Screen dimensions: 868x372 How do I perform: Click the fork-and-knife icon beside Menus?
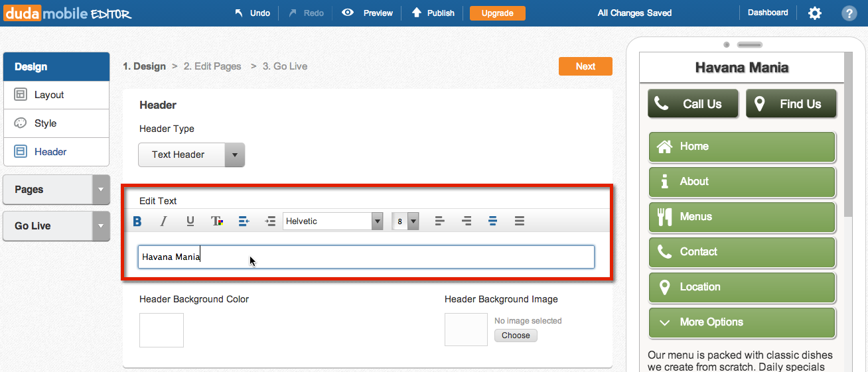click(x=664, y=217)
